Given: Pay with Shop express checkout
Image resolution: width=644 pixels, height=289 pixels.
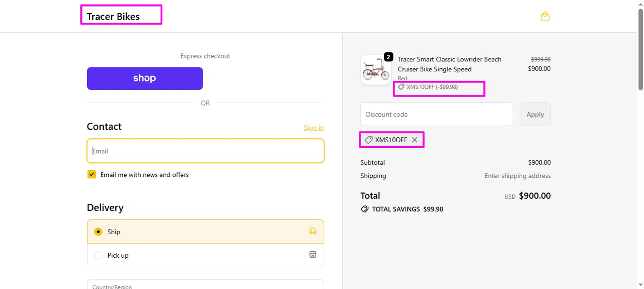Looking at the screenshot, I should coord(145,78).
